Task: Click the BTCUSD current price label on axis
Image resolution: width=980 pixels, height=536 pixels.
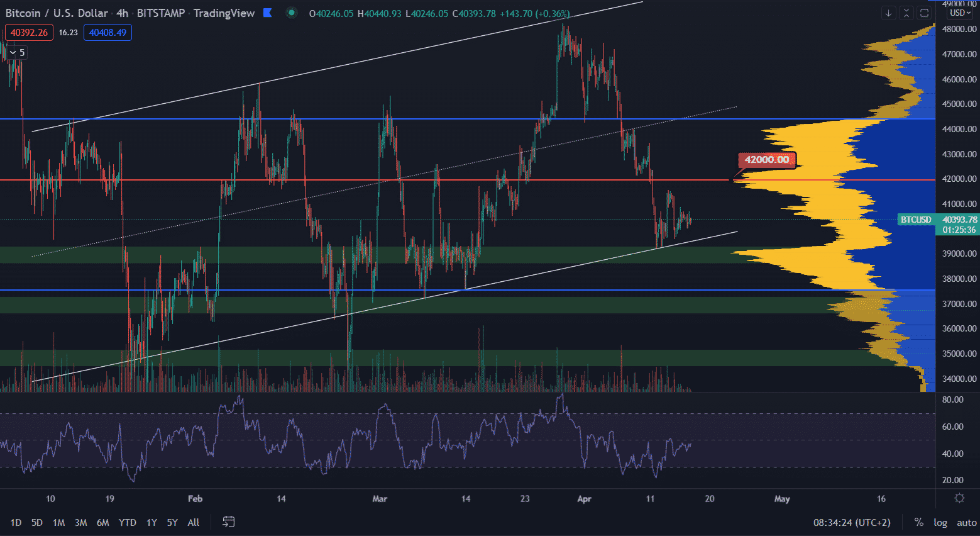Action: point(915,220)
